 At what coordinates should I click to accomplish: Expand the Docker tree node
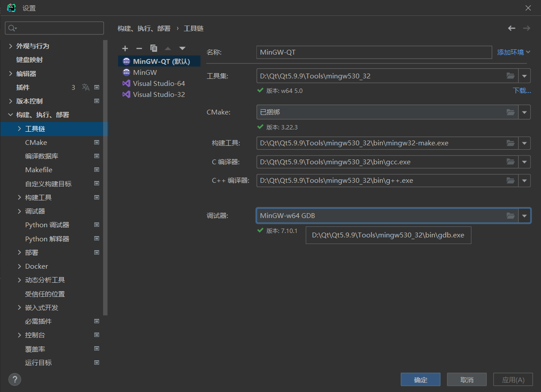pyautogui.click(x=19, y=266)
